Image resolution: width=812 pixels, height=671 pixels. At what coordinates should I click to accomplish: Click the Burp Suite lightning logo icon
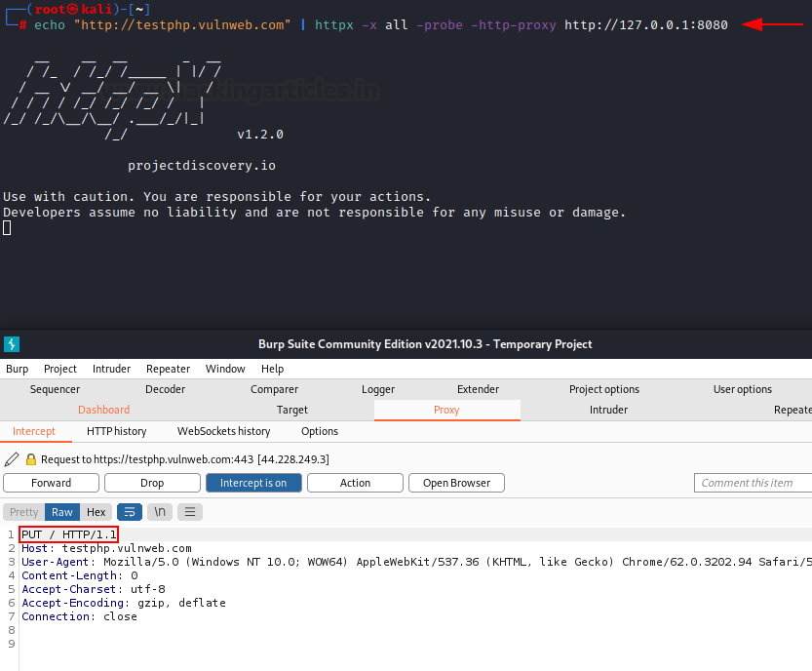click(12, 344)
